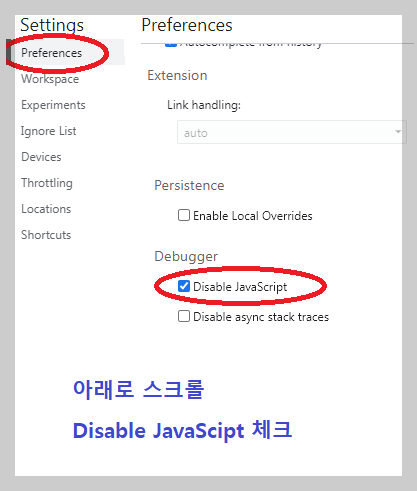The height and width of the screenshot is (491, 417).
Task: View the Shortcuts tab
Action: (x=46, y=235)
